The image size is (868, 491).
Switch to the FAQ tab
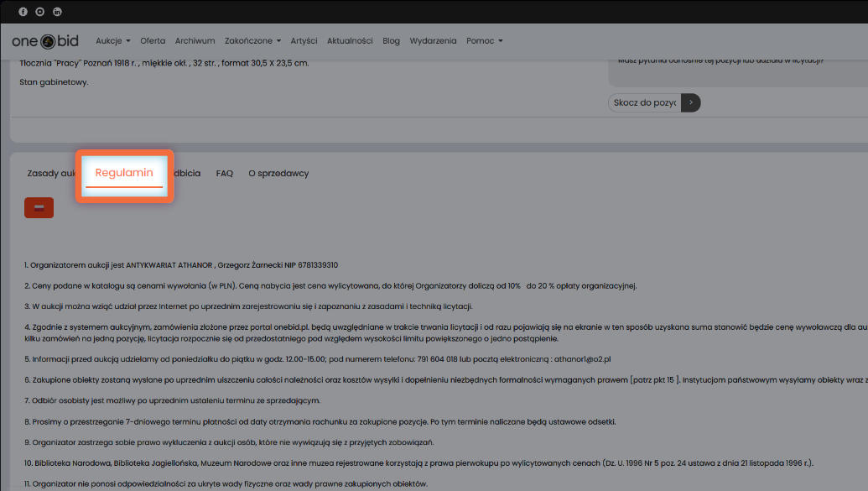pos(224,174)
